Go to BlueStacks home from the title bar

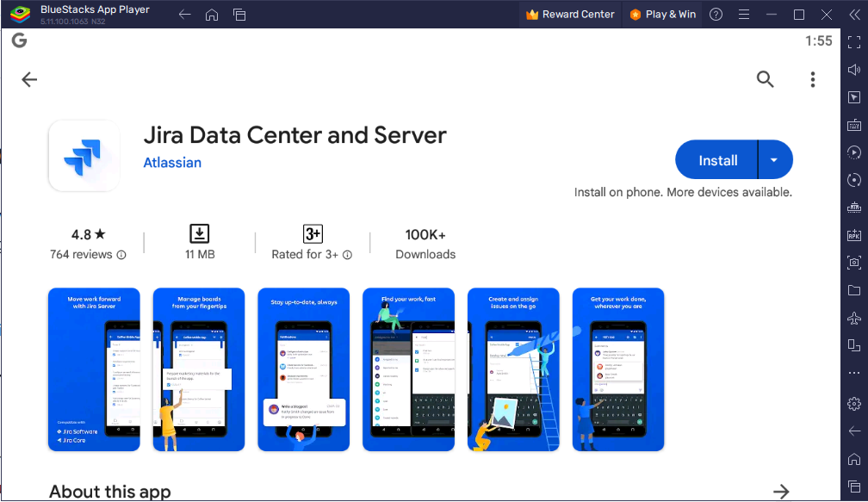click(212, 15)
